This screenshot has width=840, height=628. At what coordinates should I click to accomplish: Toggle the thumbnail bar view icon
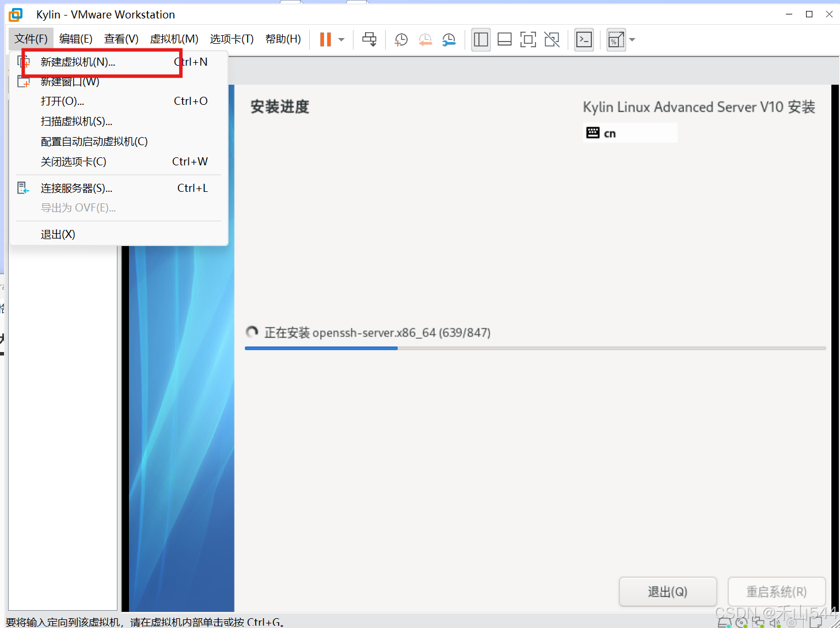pyautogui.click(x=504, y=39)
